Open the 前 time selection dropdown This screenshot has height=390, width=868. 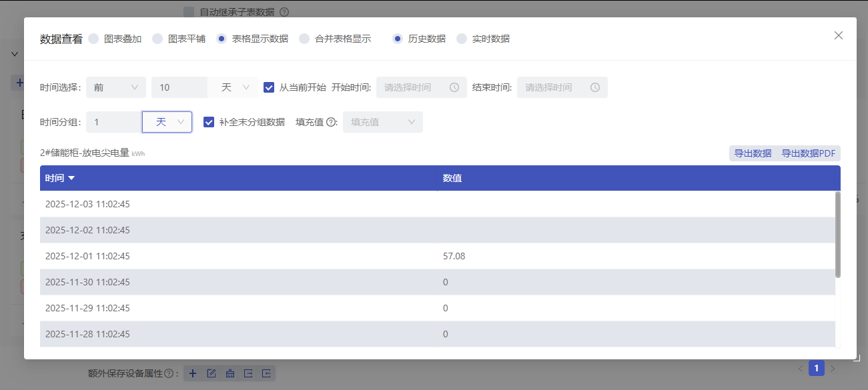pos(116,87)
